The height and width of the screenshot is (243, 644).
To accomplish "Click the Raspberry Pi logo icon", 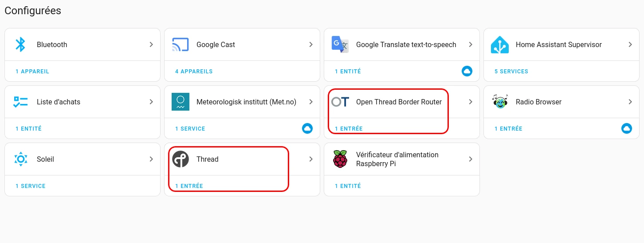I will [x=340, y=159].
